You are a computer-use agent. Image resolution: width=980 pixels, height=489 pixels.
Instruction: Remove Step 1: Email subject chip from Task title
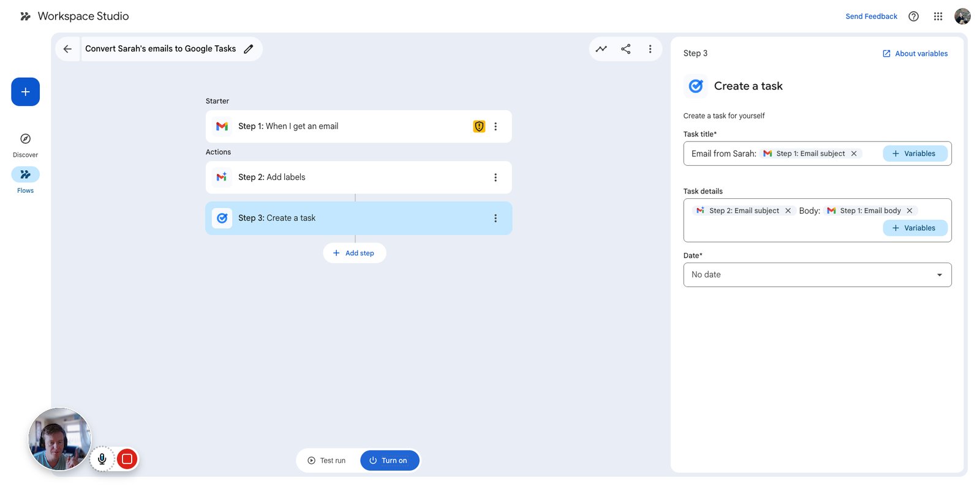[x=854, y=154]
